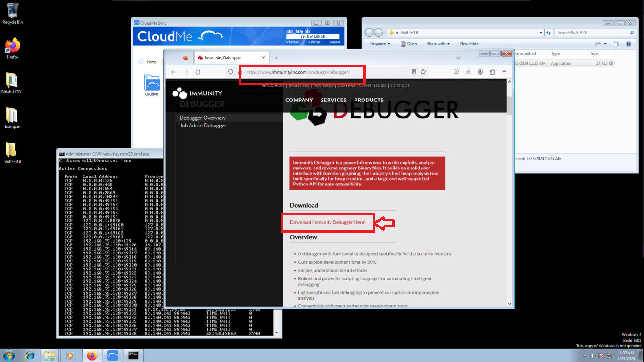This screenshot has width=644, height=362.
Task: Click the volume icon in the system tray
Action: [x=593, y=355]
